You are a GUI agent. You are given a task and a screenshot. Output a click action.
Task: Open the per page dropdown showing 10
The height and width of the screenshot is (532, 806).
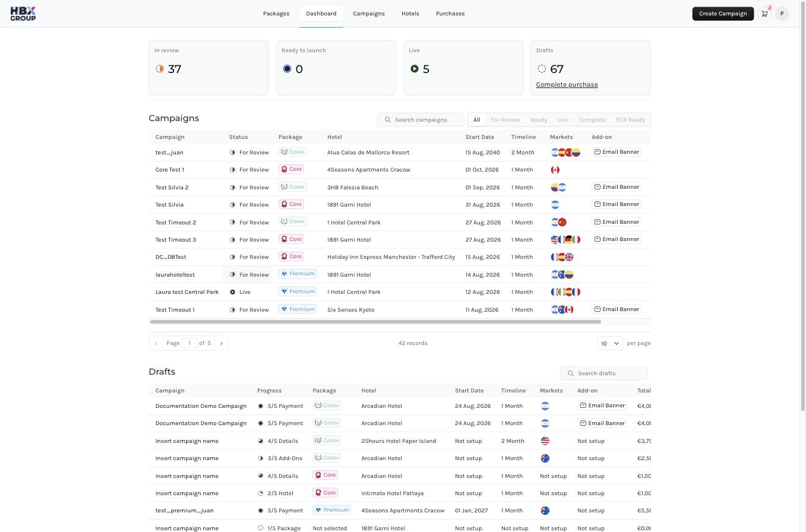pos(610,343)
